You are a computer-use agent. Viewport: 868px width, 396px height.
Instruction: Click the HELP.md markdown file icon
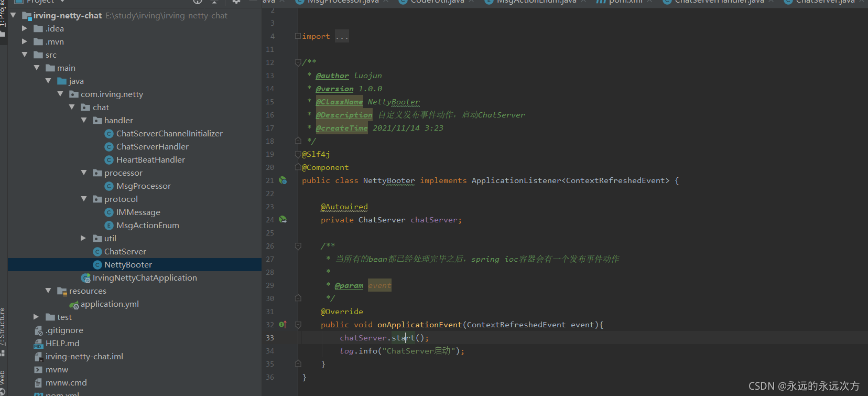click(38, 344)
